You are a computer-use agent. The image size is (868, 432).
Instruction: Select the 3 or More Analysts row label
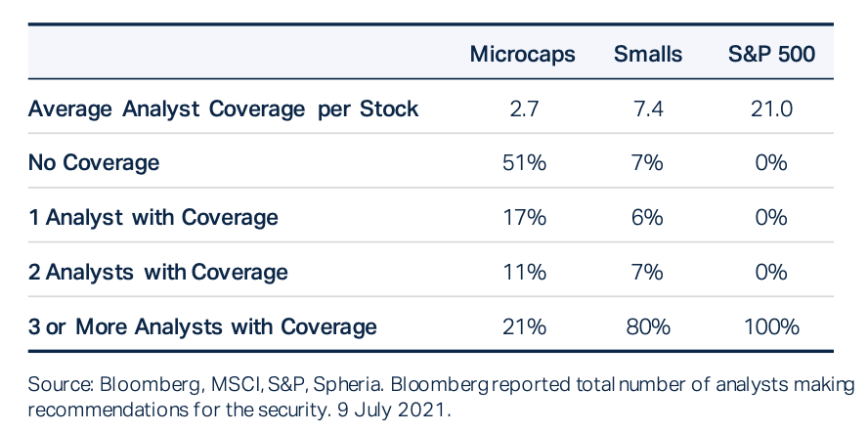pos(202,325)
